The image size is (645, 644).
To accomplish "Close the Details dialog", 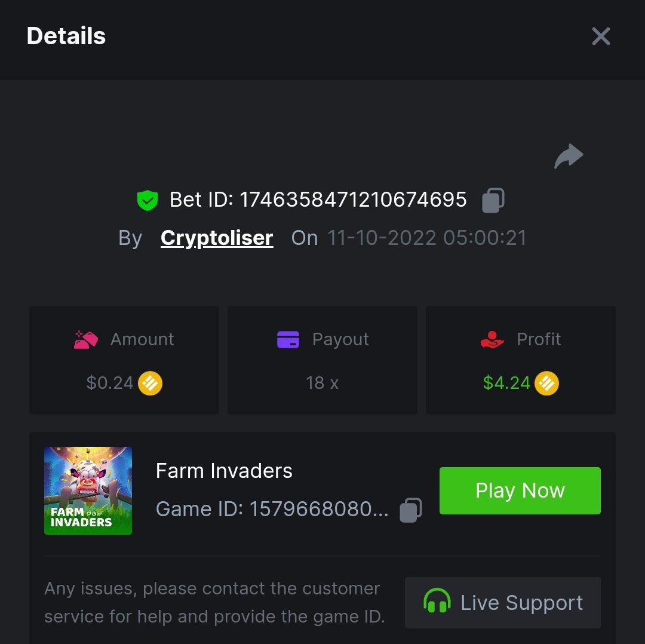I will [x=600, y=36].
